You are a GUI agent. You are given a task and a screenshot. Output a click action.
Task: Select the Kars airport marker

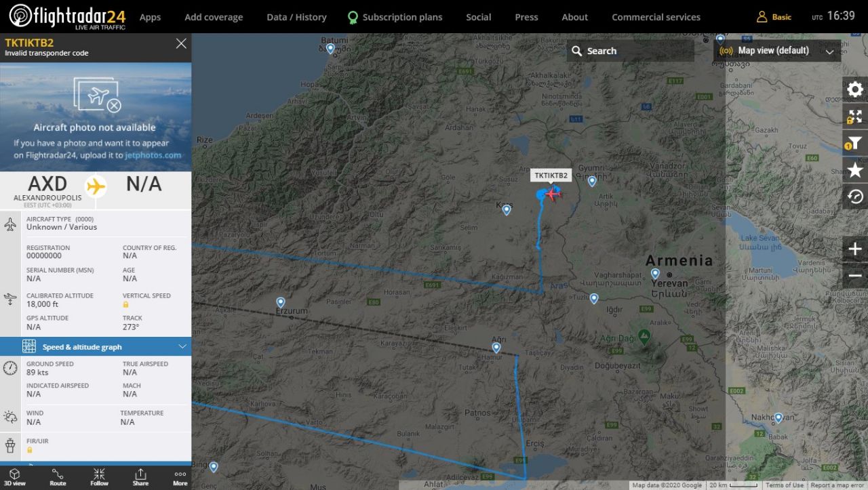point(506,210)
